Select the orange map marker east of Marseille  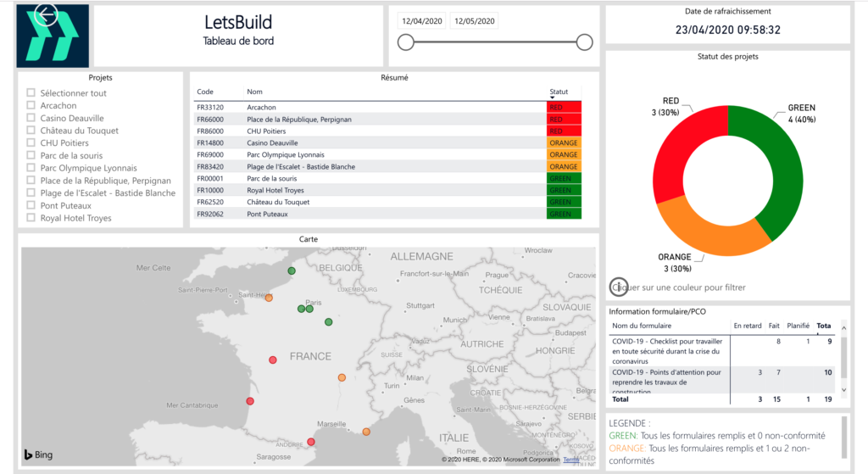[x=366, y=432]
